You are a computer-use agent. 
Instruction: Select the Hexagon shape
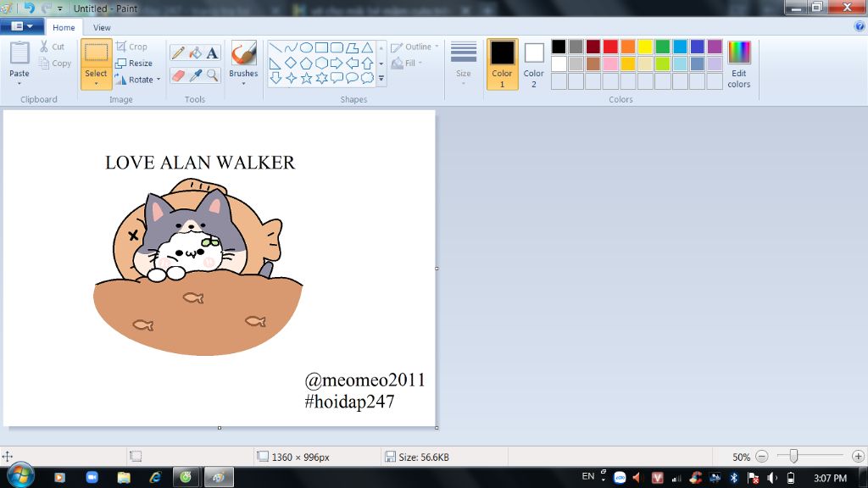click(321, 64)
